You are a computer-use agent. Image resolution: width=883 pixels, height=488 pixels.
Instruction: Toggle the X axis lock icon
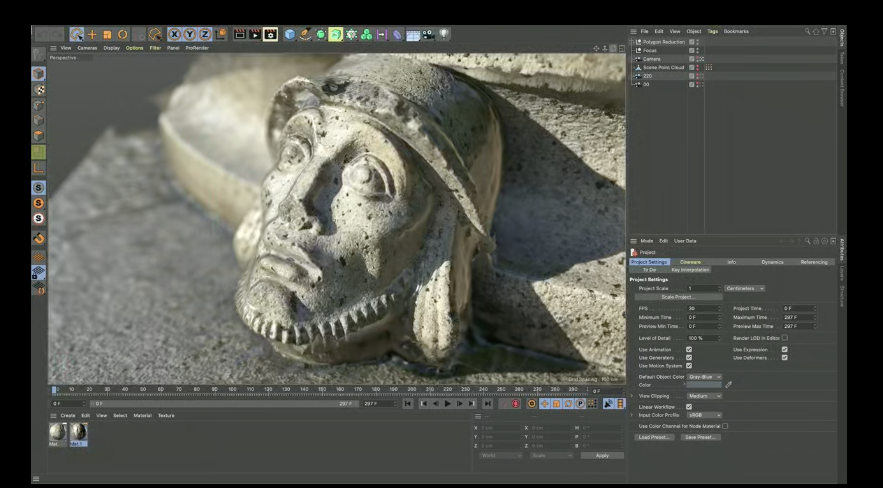click(175, 34)
